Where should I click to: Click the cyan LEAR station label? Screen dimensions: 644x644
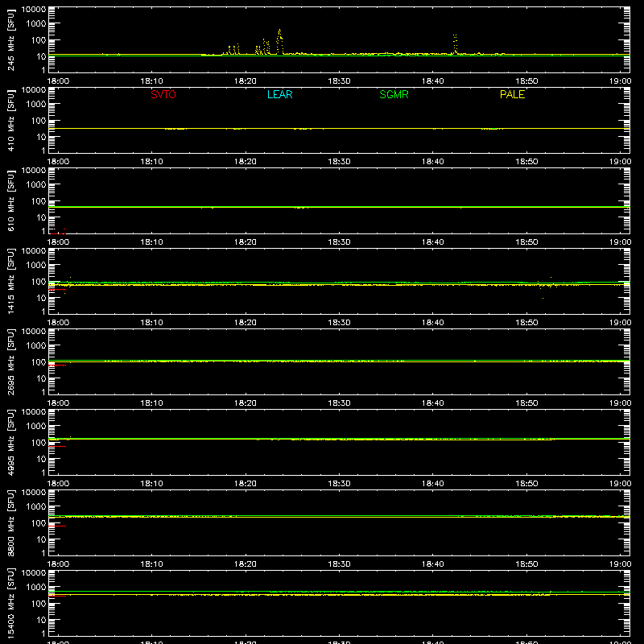tap(279, 94)
